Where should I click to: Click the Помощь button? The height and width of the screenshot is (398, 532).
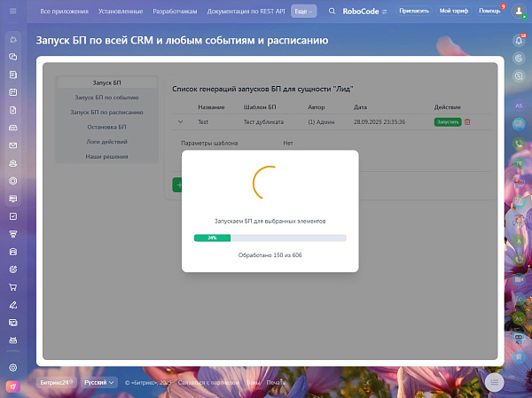click(489, 11)
